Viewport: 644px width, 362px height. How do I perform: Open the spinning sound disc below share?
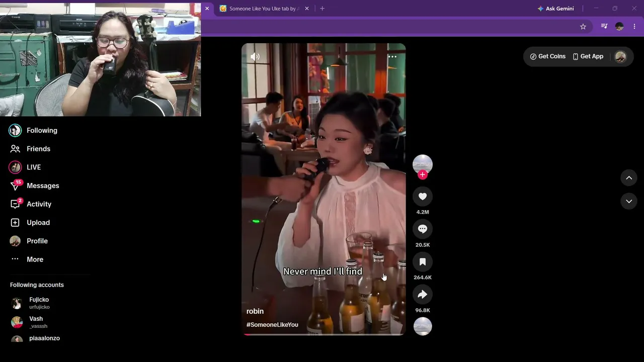point(423,326)
